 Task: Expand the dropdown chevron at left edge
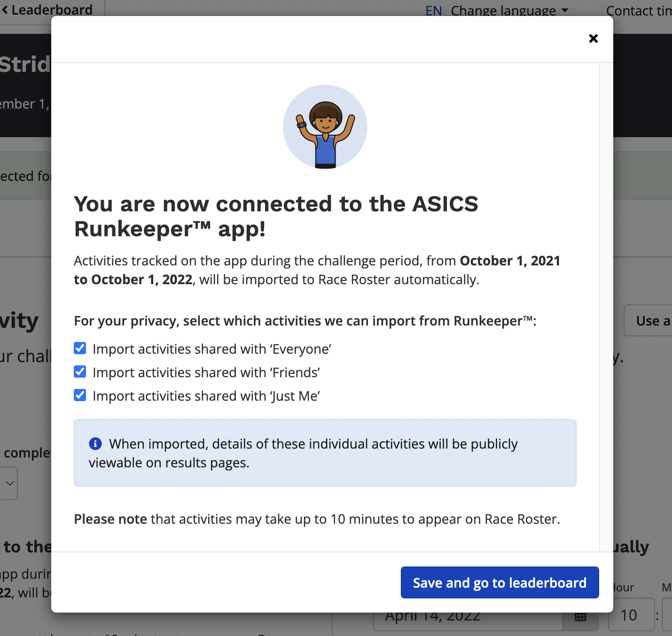coord(9,483)
